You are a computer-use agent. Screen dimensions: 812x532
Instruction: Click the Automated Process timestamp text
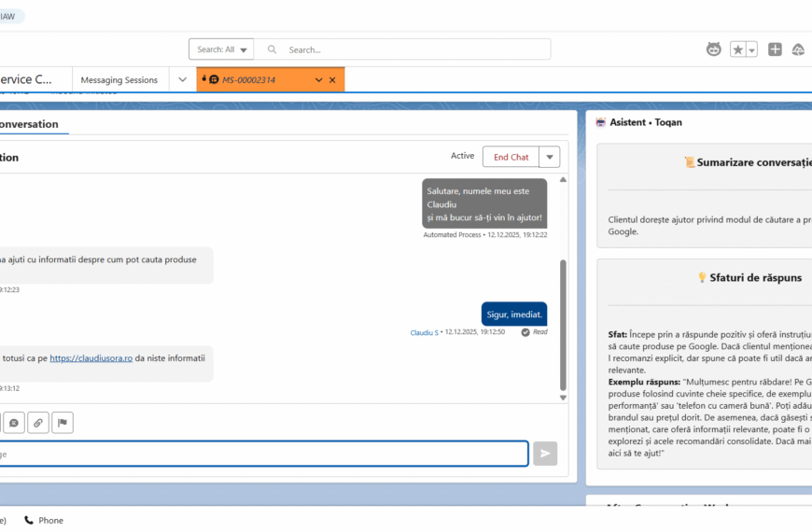tap(485, 234)
